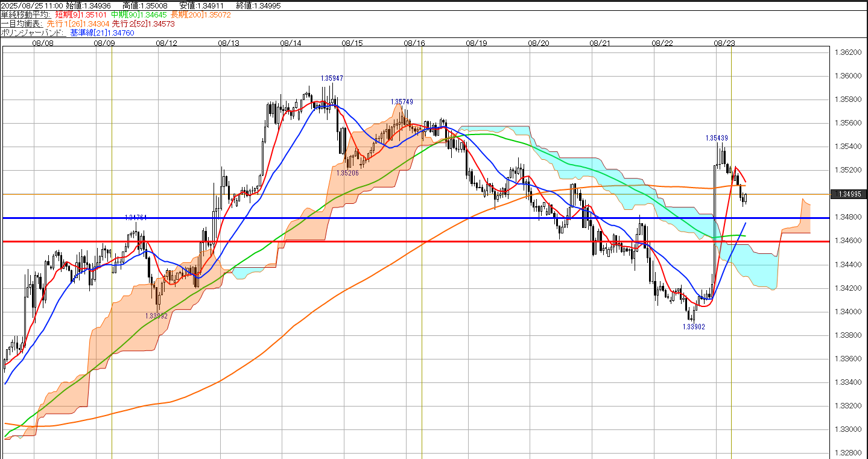This screenshot has width=868, height=459.
Task: Click the high annotation 1.35749
Action: pyautogui.click(x=402, y=102)
